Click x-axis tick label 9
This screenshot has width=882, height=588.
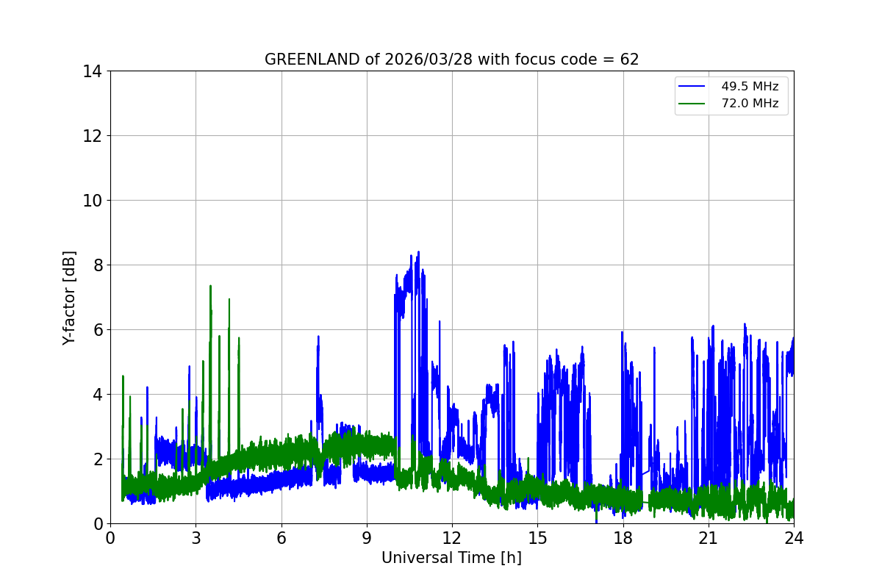click(367, 538)
